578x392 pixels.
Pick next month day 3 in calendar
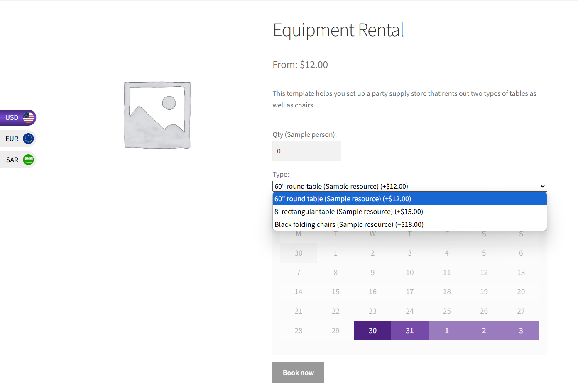(521, 331)
